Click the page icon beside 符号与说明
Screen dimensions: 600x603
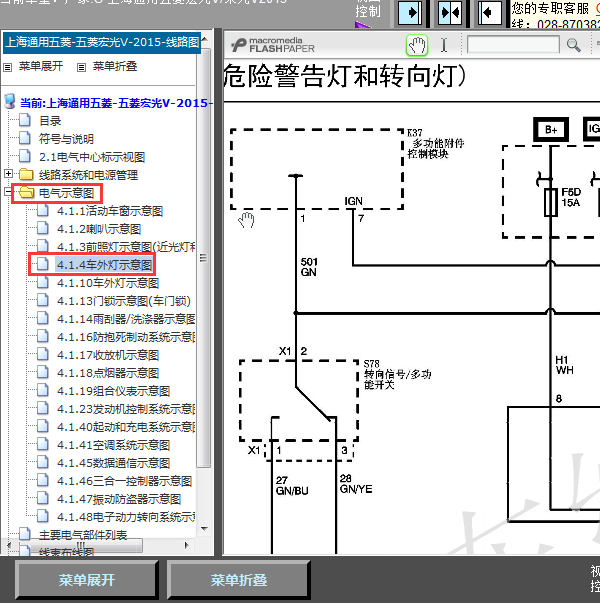click(25, 138)
